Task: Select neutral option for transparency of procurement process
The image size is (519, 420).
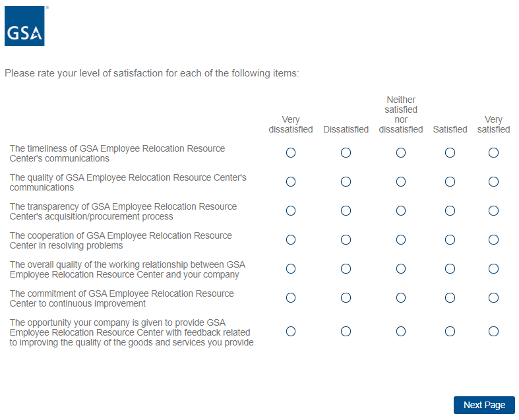Action: pos(401,211)
